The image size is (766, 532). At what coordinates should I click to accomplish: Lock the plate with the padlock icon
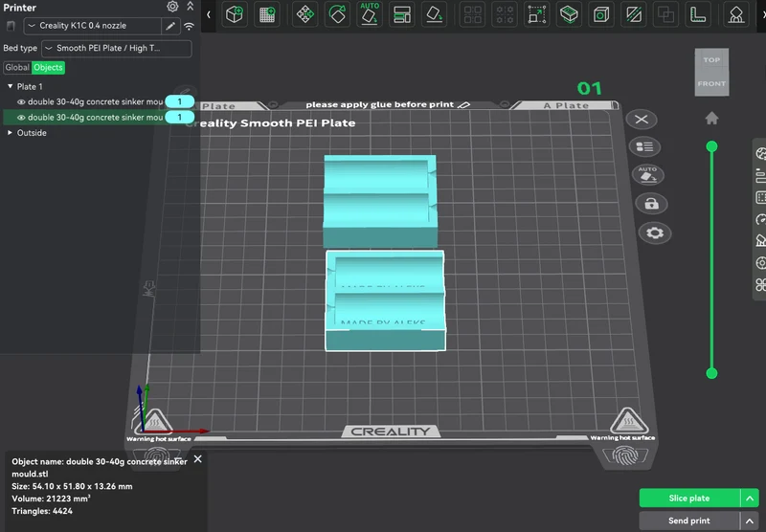coord(651,204)
